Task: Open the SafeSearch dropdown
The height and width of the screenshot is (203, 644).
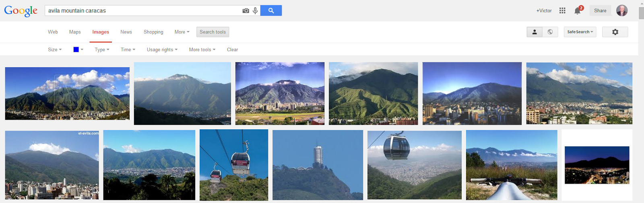Action: coord(580,32)
